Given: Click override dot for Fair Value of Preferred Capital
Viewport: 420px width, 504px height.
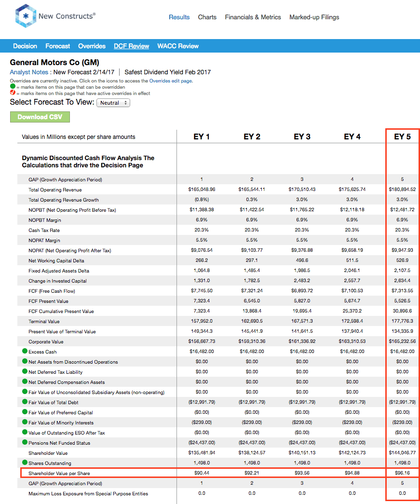Looking at the screenshot, I should (x=25, y=412).
